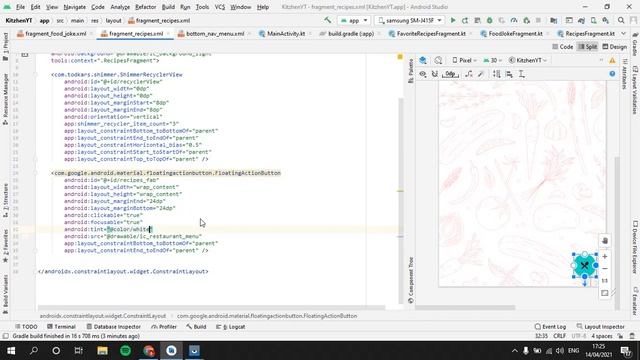This screenshot has height=360, width=640.
Task: Open the Event Log panel
Action: point(550,327)
